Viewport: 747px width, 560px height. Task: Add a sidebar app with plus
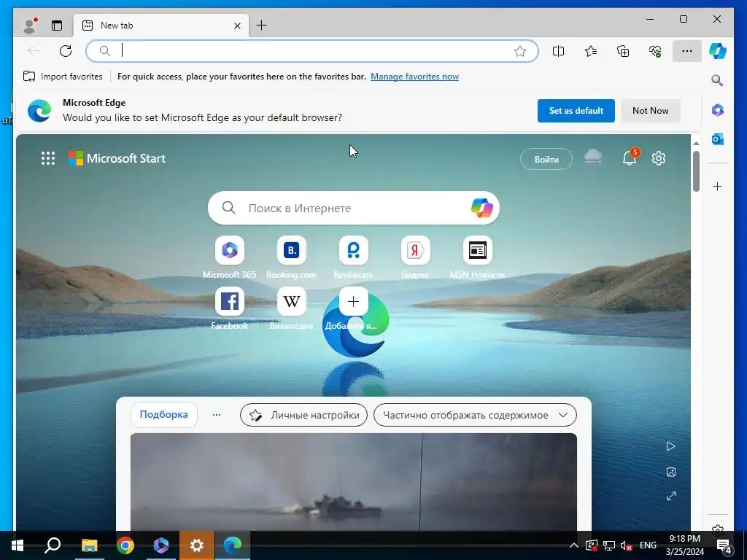pyautogui.click(x=718, y=186)
